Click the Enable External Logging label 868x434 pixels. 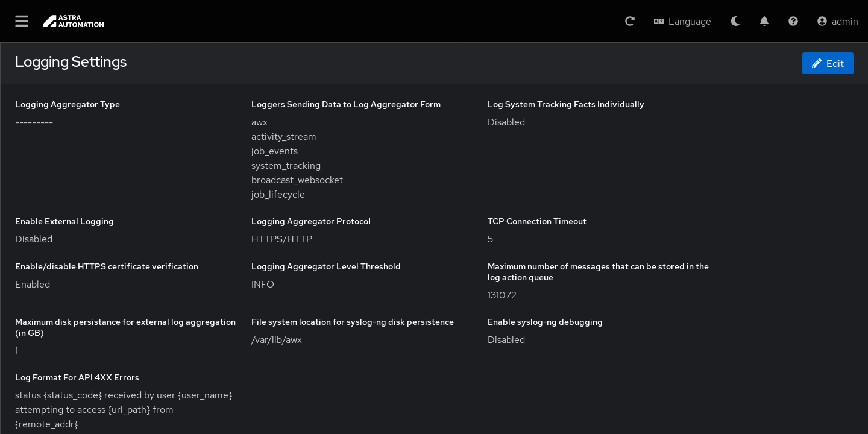pyautogui.click(x=64, y=221)
